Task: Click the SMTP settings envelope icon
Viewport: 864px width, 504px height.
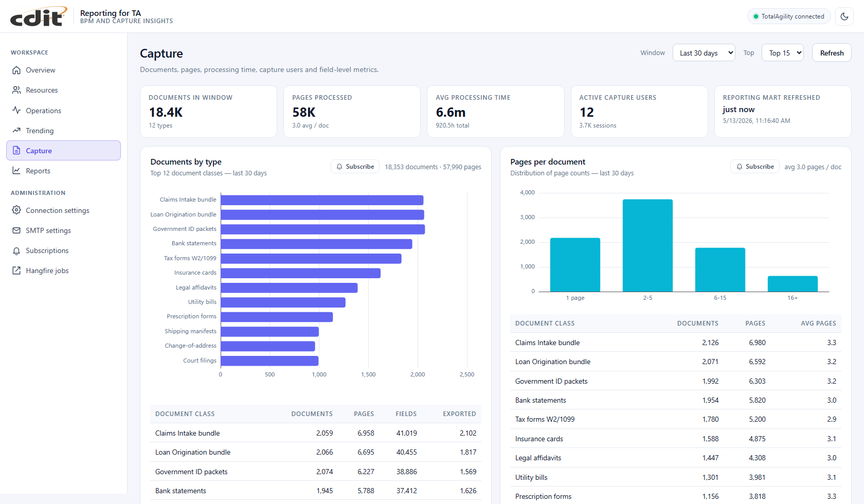Action: 16,230
